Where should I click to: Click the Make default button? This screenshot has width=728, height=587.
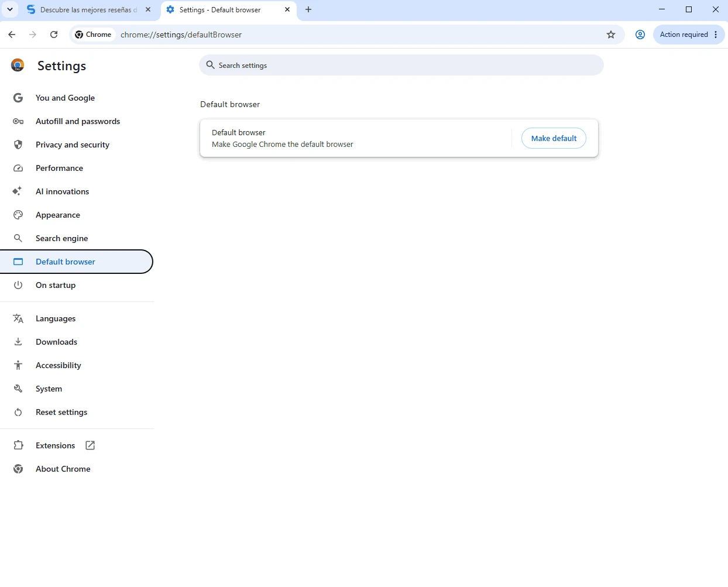tap(554, 138)
